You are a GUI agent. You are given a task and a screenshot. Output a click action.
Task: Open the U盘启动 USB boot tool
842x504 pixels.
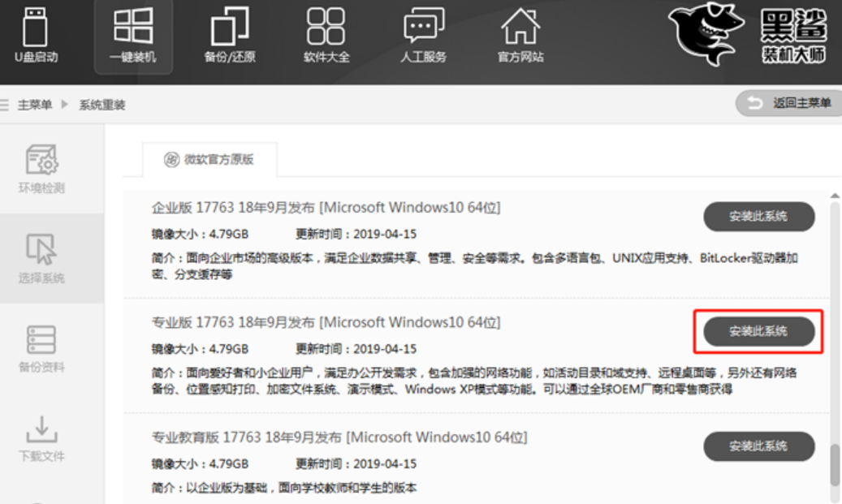pos(36,36)
